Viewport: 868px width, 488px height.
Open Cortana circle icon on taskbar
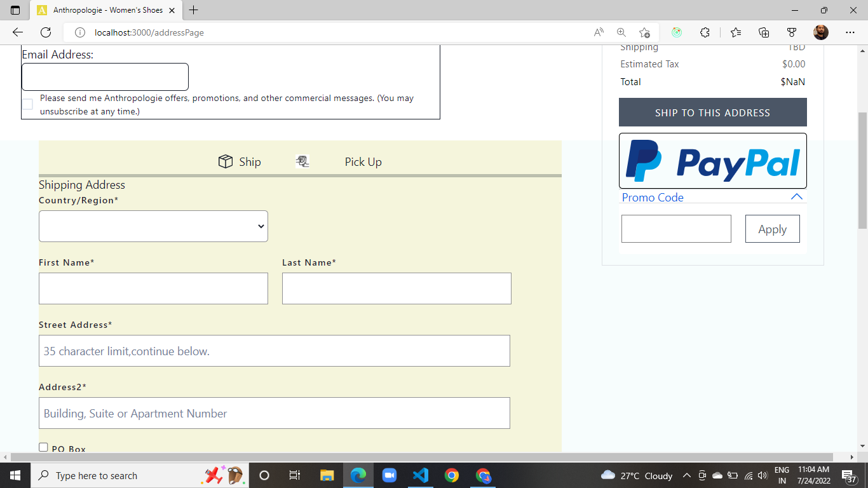[264, 475]
